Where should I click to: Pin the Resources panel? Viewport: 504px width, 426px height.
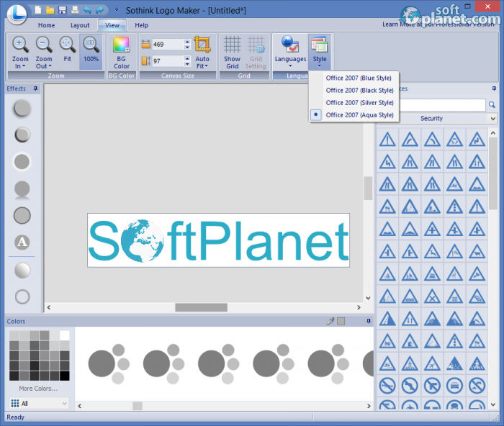[494, 89]
